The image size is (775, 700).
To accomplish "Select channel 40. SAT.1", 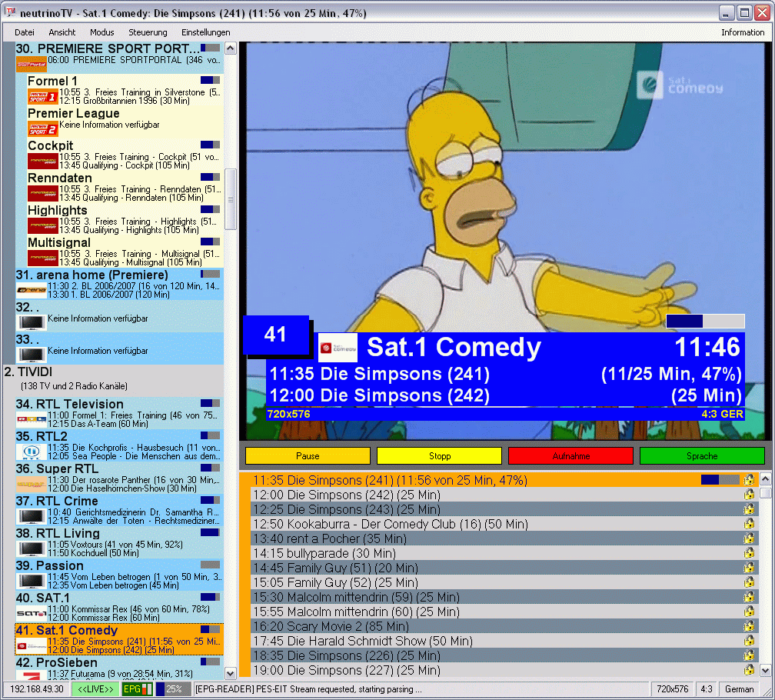I will click(120, 608).
